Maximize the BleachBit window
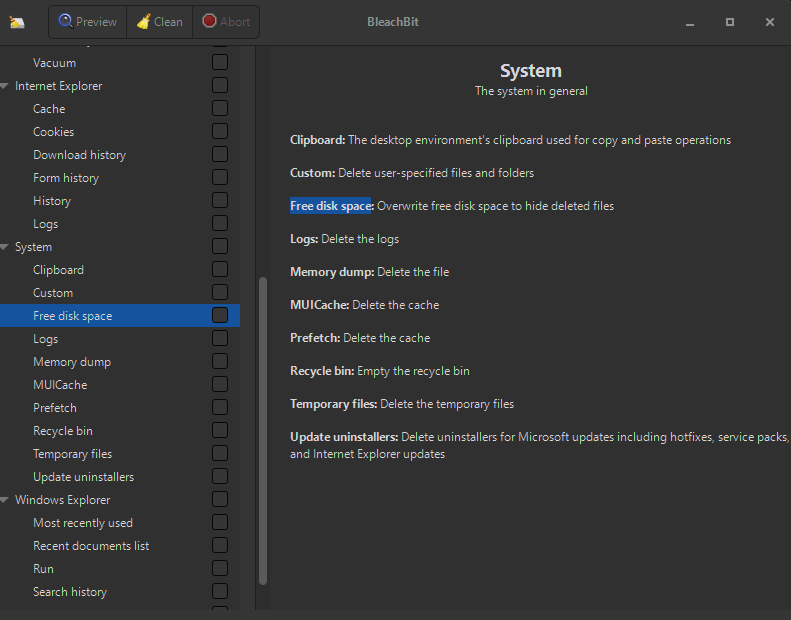The height and width of the screenshot is (620, 791). point(729,22)
